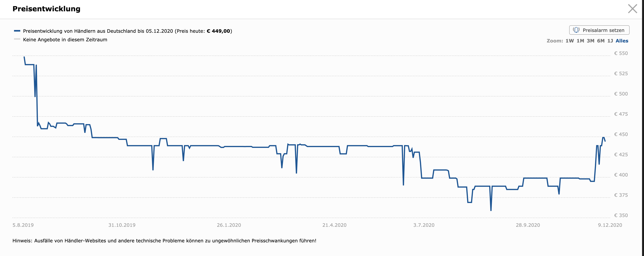Switch chart zoom to 1M
Screen dimensions: 644x256
click(580, 41)
